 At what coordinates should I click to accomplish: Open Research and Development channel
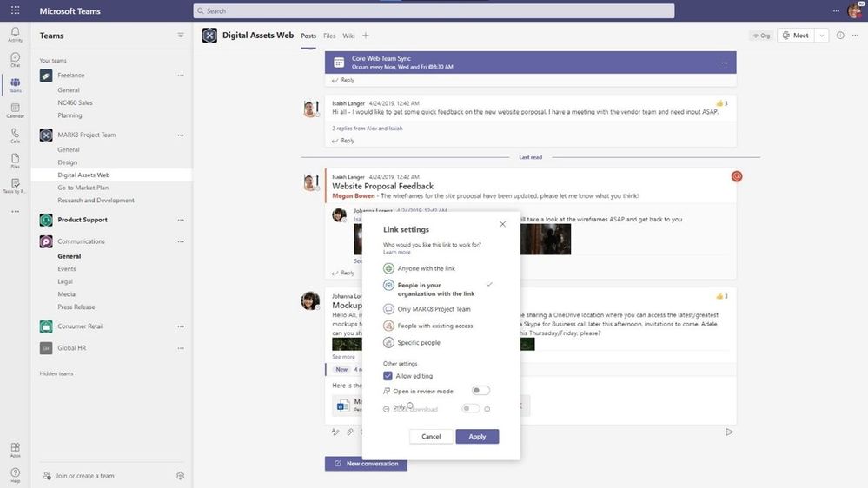click(x=96, y=201)
